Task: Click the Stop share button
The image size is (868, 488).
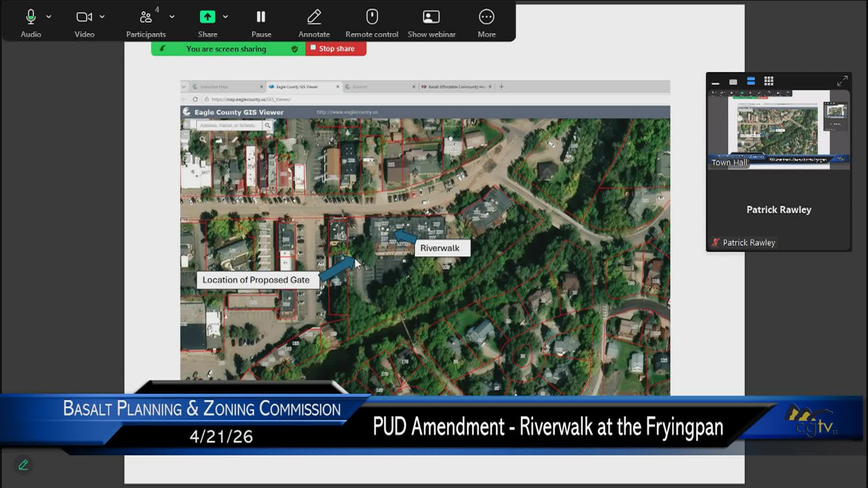Action: 335,48
